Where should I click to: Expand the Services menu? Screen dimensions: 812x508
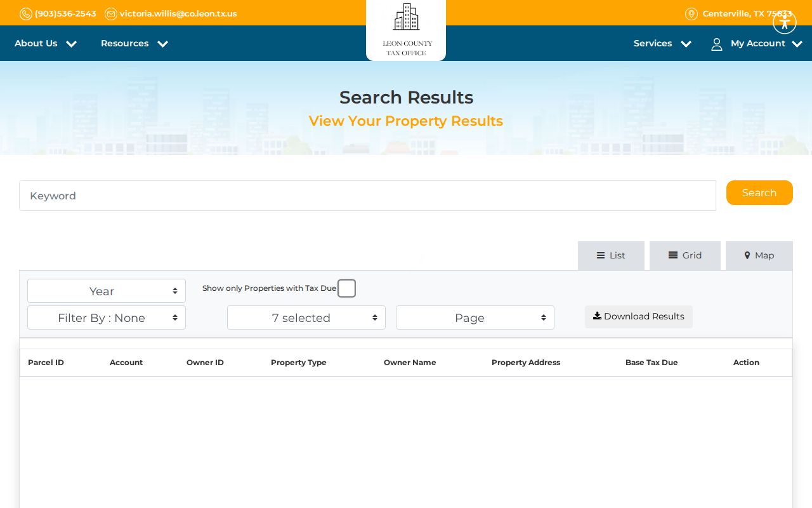[662, 43]
